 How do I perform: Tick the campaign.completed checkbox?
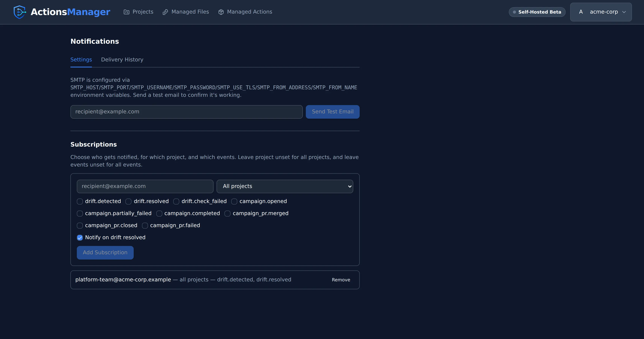coord(159,214)
